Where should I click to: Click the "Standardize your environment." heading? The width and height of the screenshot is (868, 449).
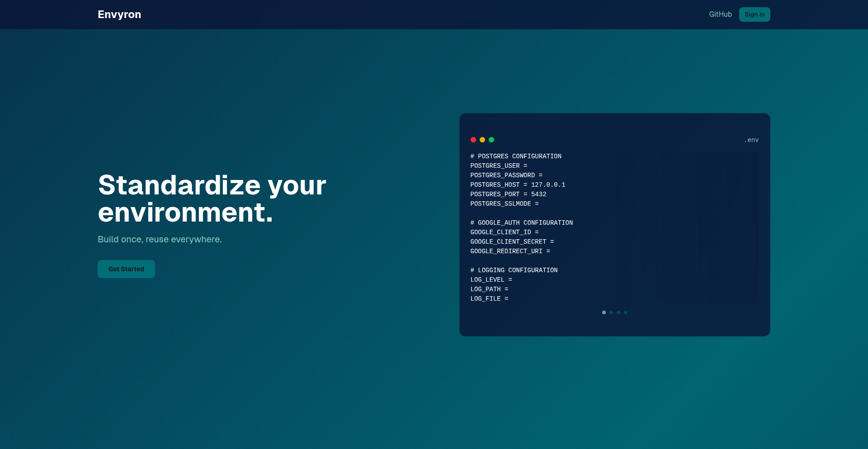click(212, 199)
